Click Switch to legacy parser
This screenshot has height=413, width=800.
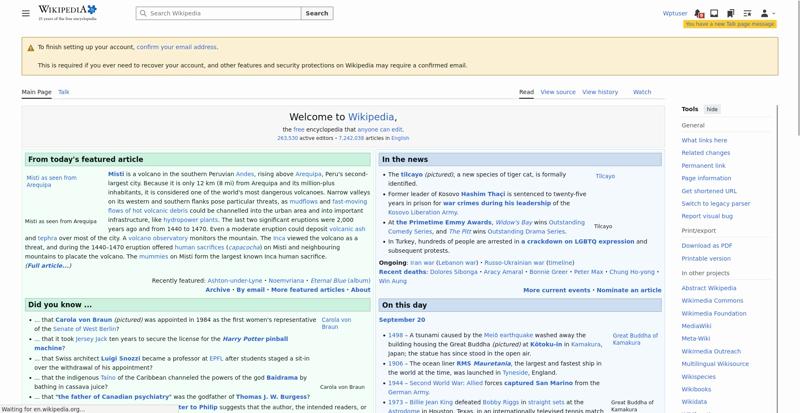(716, 203)
